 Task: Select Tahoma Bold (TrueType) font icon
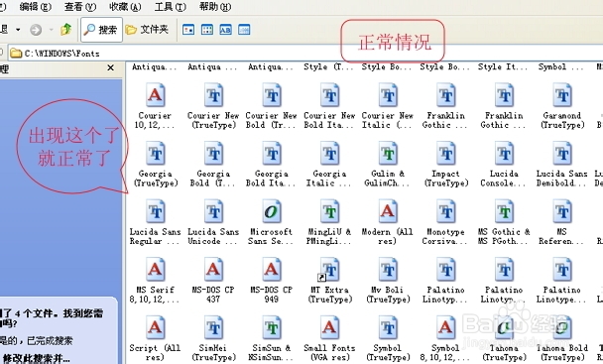coord(562,327)
